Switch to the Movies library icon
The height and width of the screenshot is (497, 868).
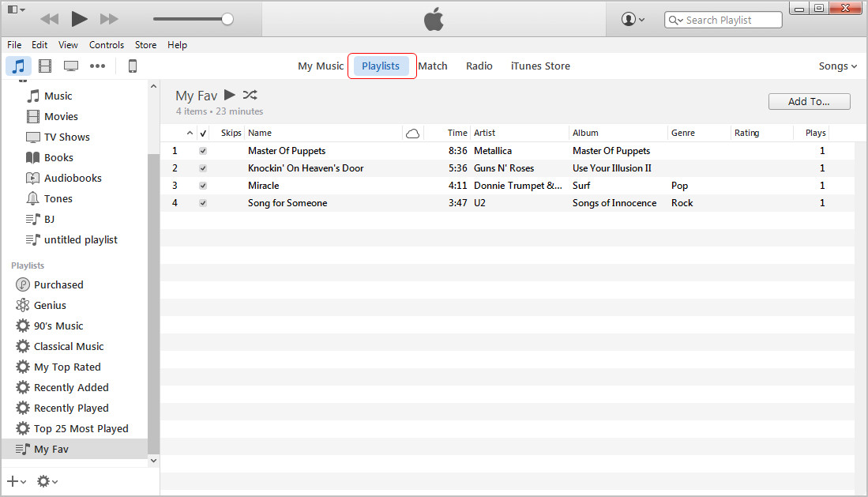(x=45, y=66)
